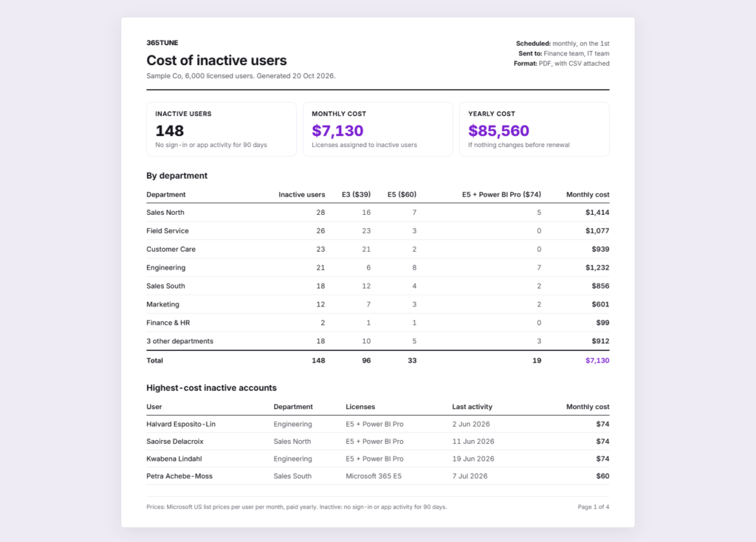Click the 'Sent to: Finance team, IT team' line
Image resolution: width=756 pixels, height=542 pixels.
click(x=563, y=53)
